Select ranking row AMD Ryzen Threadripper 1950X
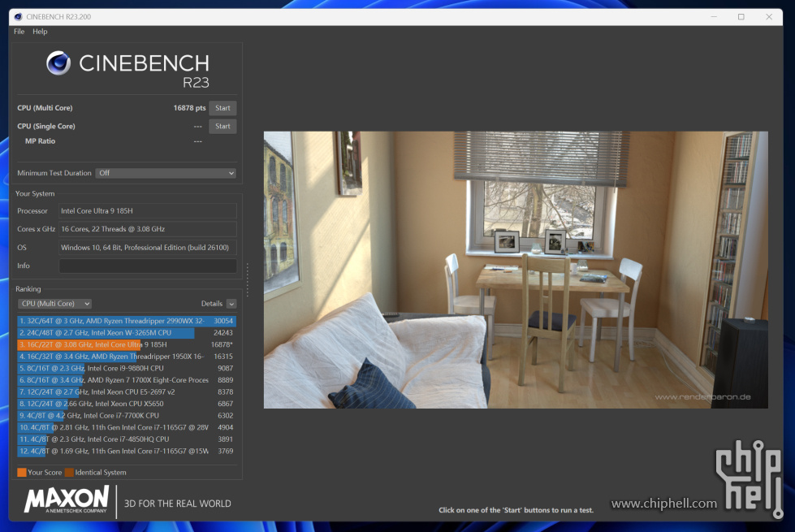Viewport: 795px width, 532px height. [126, 357]
